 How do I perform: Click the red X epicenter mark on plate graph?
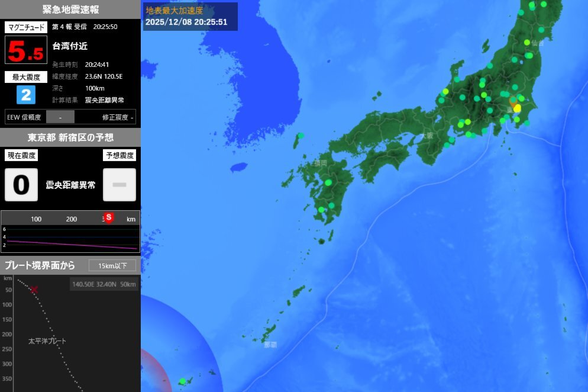(x=34, y=290)
